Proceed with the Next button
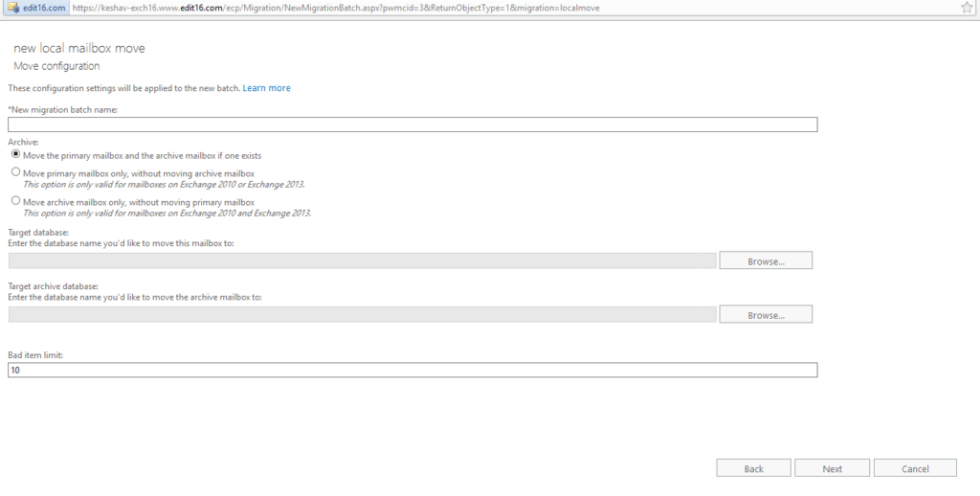The height and width of the screenshot is (496, 980). pyautogui.click(x=832, y=468)
